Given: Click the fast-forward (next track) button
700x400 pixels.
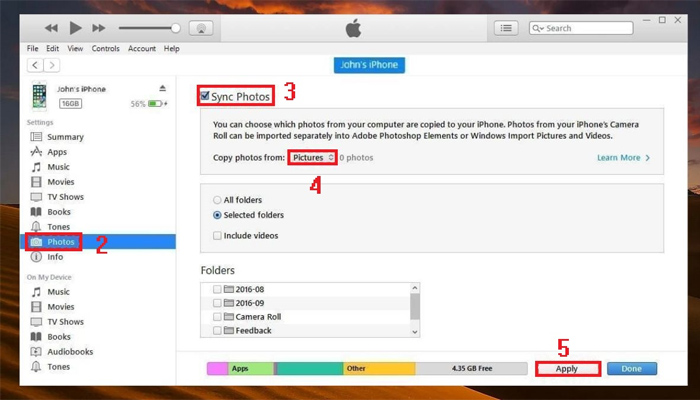Looking at the screenshot, I should click(99, 28).
